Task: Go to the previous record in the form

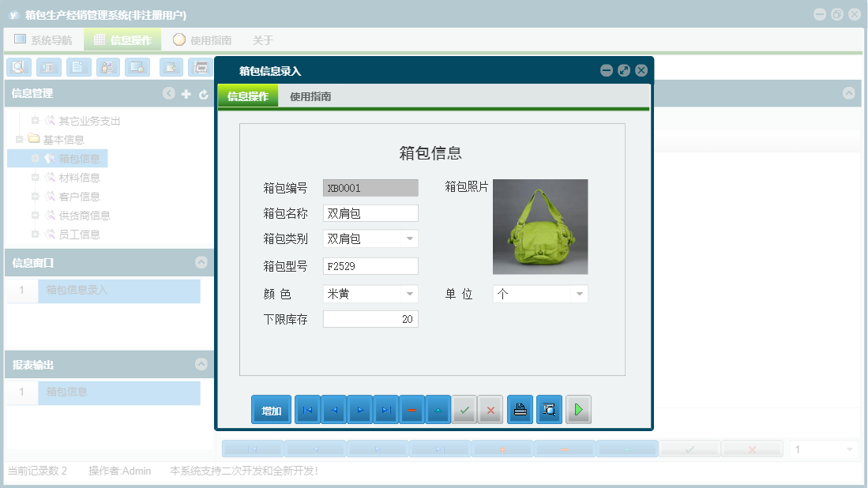Action: pos(333,409)
